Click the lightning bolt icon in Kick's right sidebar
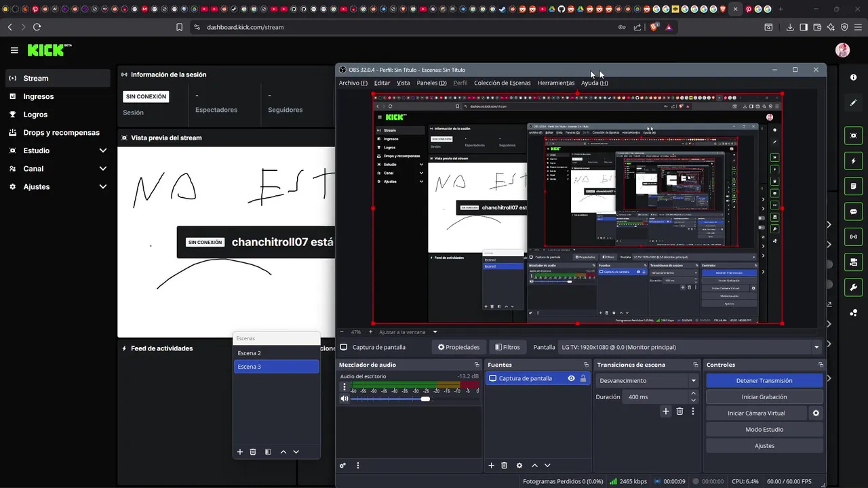This screenshot has width=868, height=488. point(853,161)
